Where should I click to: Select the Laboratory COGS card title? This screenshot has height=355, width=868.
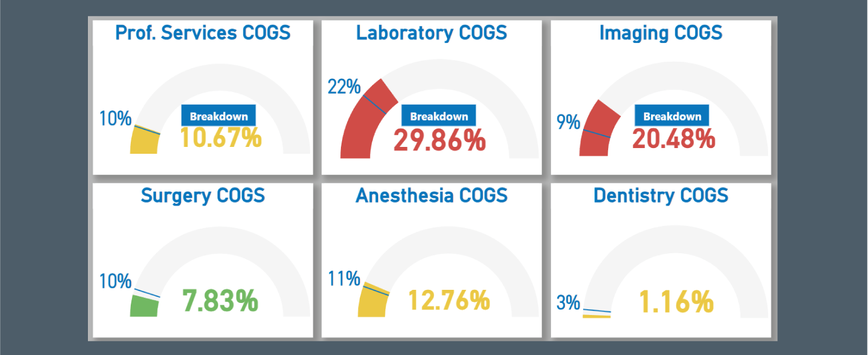[x=431, y=33]
